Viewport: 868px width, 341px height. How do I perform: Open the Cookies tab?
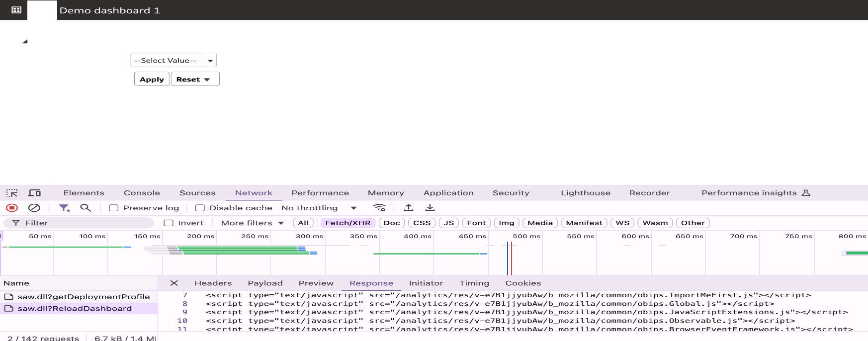[x=523, y=283]
